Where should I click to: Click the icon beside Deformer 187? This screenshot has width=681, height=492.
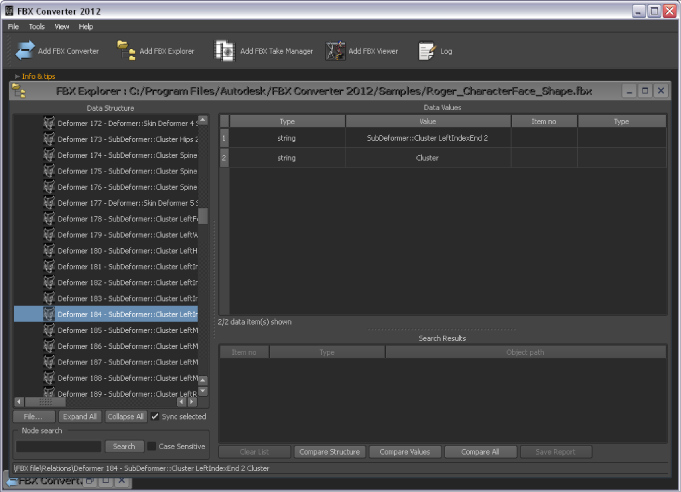point(49,362)
